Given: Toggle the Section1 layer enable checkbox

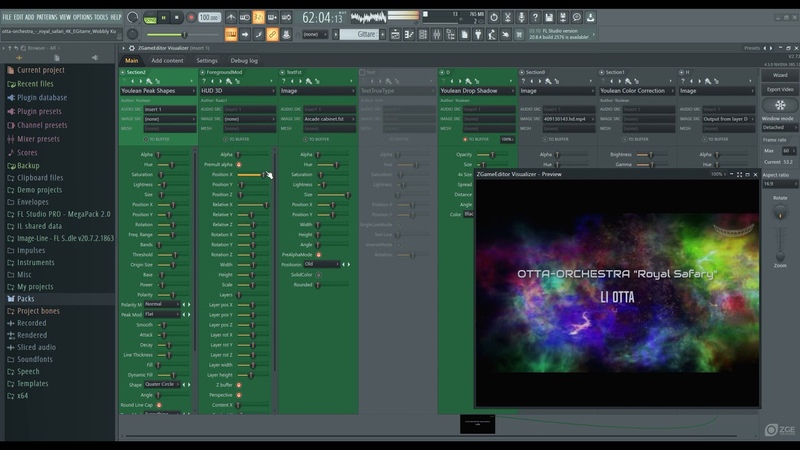Looking at the screenshot, I should [602, 72].
